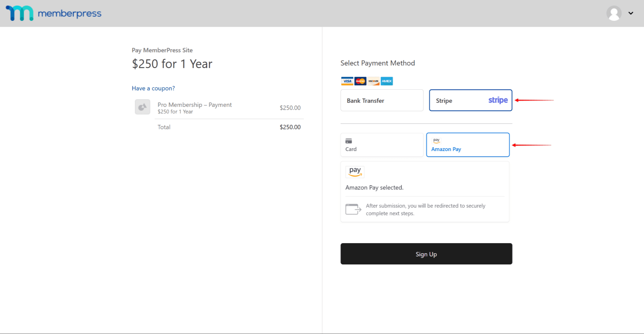Click the Amazon Pay logo in selection panel
This screenshot has width=644, height=334.
[x=355, y=172]
